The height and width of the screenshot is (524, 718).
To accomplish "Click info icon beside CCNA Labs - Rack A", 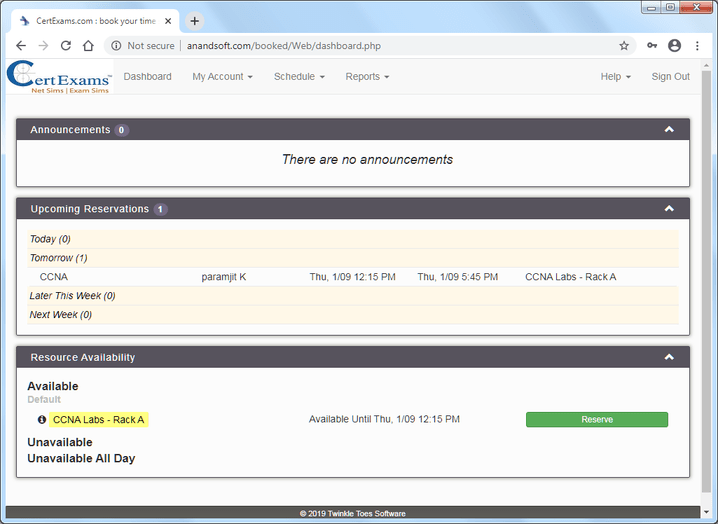I will tap(42, 420).
